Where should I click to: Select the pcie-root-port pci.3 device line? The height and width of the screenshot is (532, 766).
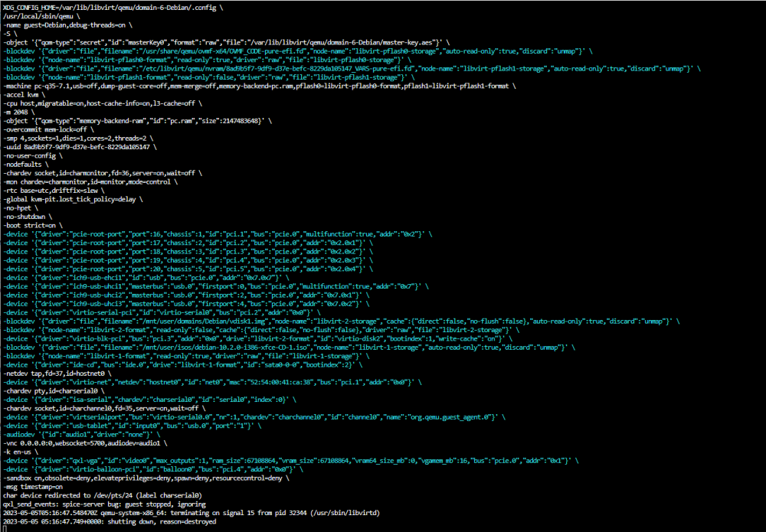point(188,252)
